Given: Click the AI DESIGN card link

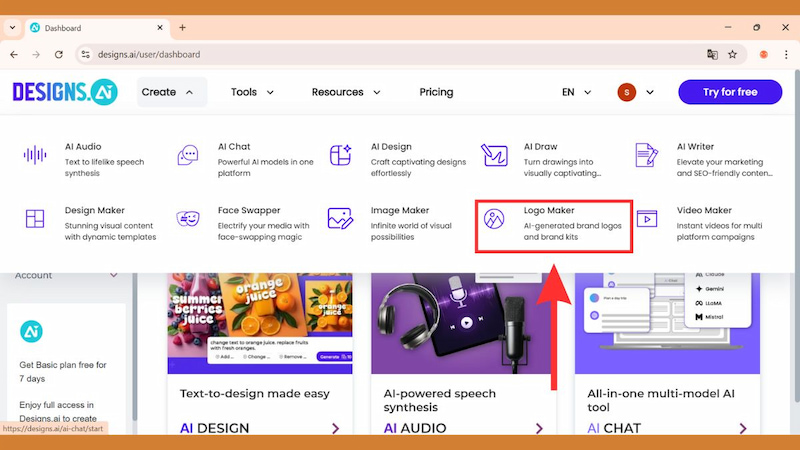Looking at the screenshot, I should tap(215, 428).
